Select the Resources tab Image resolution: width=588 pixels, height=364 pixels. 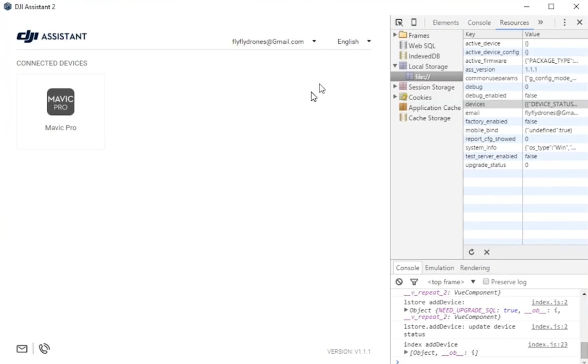[514, 23]
